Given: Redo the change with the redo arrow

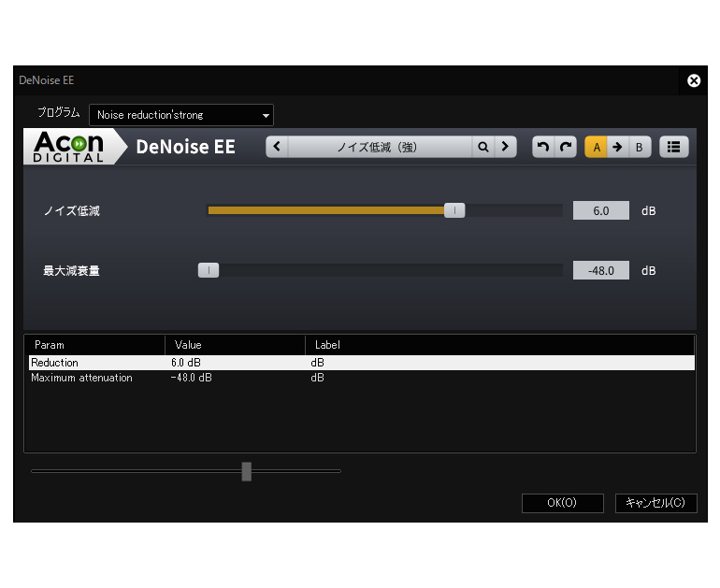Looking at the screenshot, I should click(566, 147).
